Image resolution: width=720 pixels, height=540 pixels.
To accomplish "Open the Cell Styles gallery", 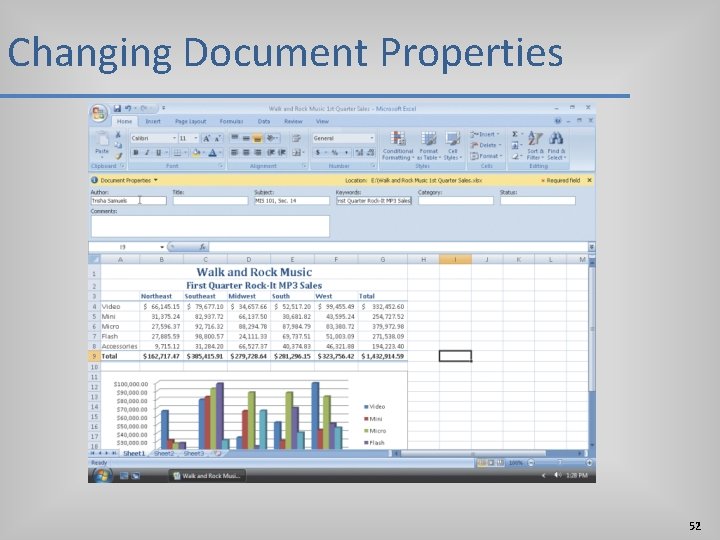I will click(x=453, y=146).
